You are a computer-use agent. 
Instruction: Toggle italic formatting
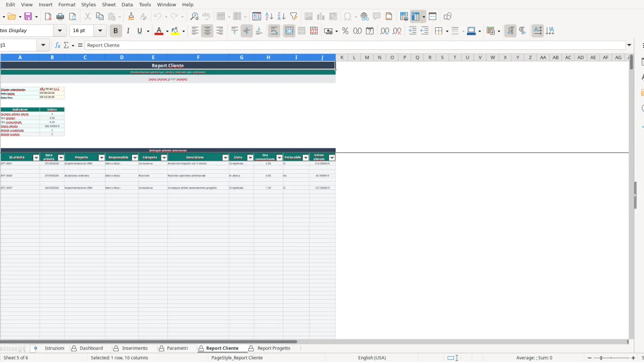click(128, 31)
